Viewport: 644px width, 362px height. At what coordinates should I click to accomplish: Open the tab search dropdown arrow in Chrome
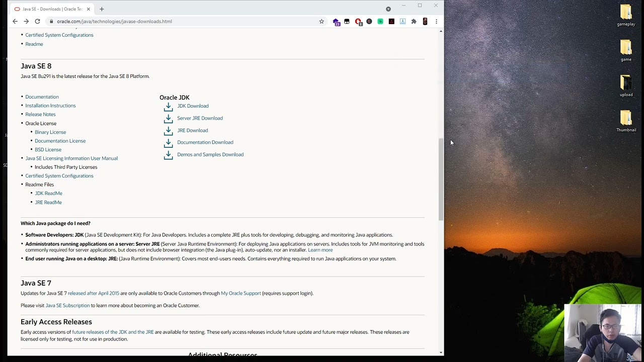(388, 9)
